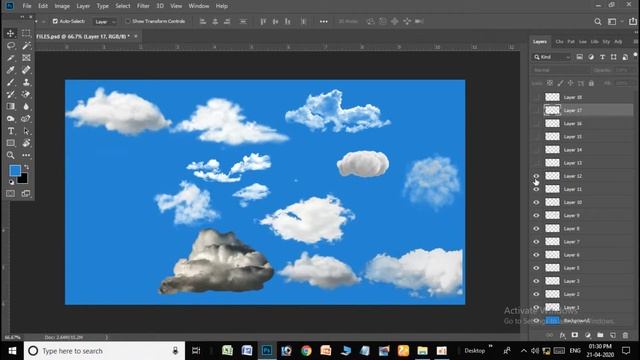This screenshot has width=640, height=360.
Task: Set the background black color swatch
Action: [x=24, y=180]
